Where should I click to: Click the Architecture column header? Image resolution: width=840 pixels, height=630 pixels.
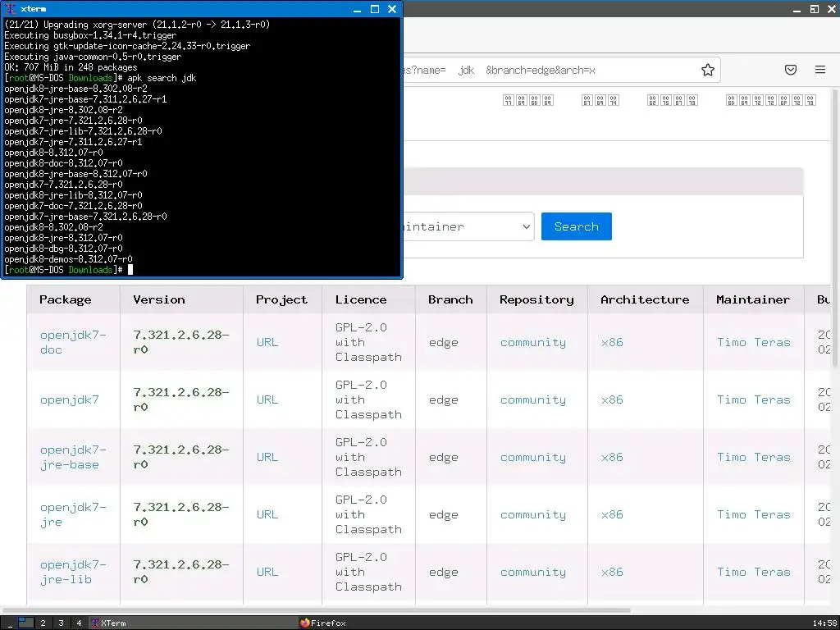[645, 299]
